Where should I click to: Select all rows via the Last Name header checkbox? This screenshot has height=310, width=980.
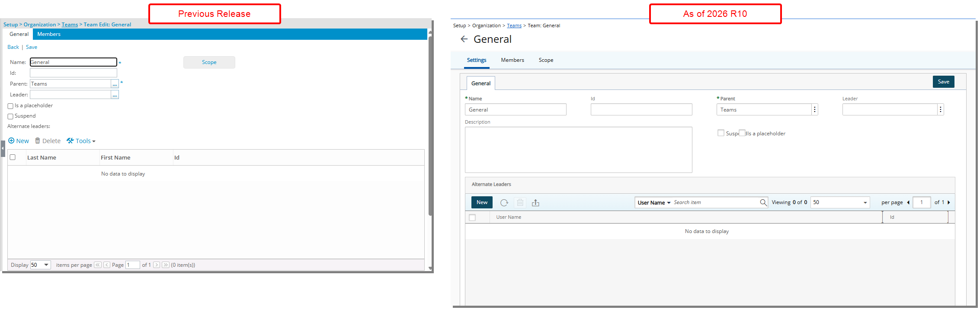click(x=13, y=157)
